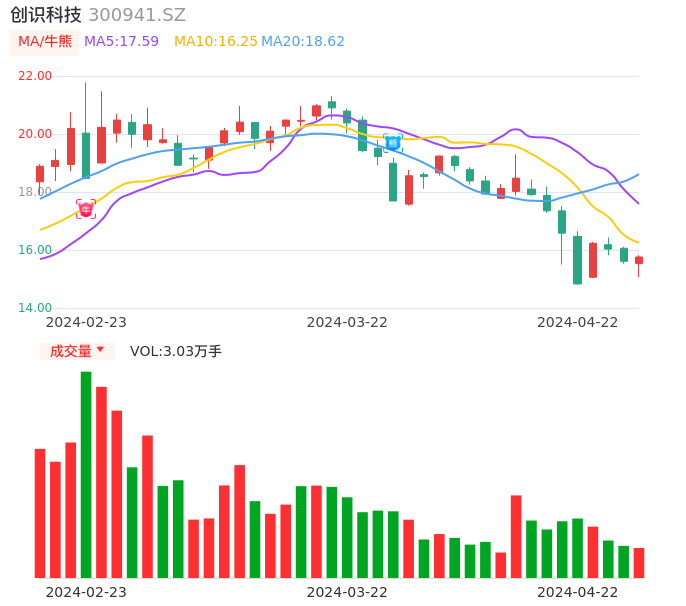686x606 pixels.
Task: Click the 20.00 price axis label
Action: click(x=35, y=134)
